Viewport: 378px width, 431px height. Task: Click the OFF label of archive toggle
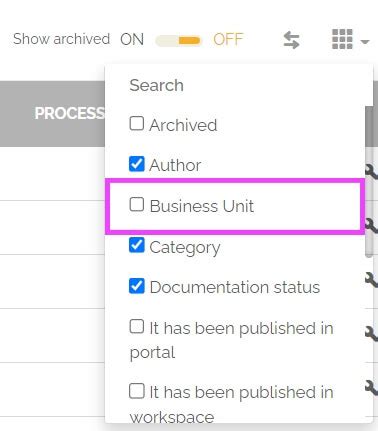[228, 39]
